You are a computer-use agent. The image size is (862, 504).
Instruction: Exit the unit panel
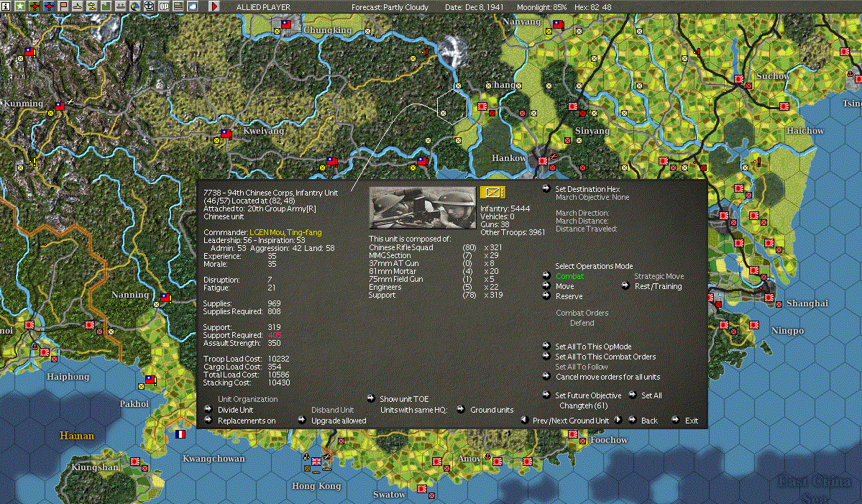click(x=692, y=421)
